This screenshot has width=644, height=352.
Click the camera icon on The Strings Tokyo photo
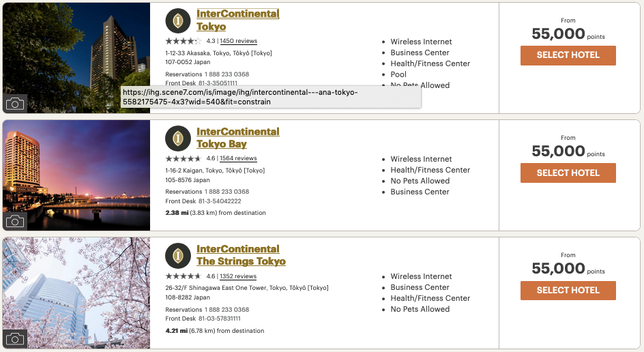click(x=15, y=338)
